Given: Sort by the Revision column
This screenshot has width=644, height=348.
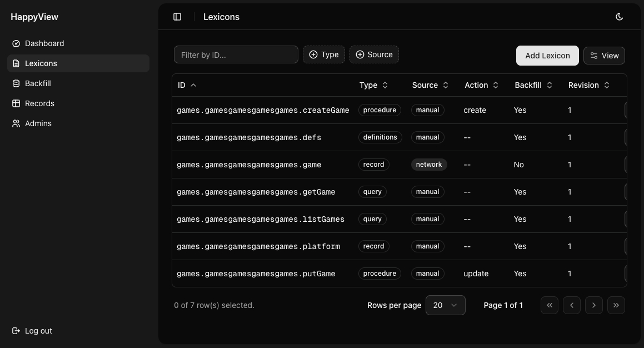Looking at the screenshot, I should point(588,85).
